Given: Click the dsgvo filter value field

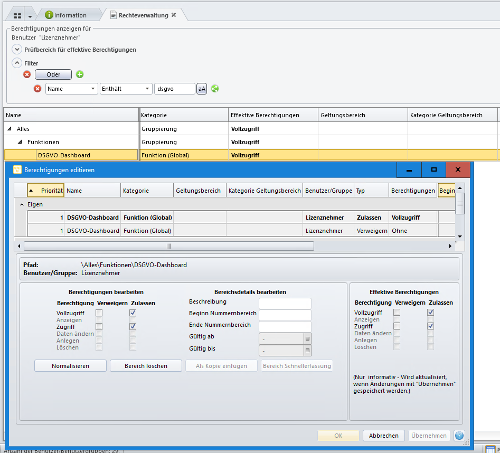Looking at the screenshot, I should pos(175,89).
